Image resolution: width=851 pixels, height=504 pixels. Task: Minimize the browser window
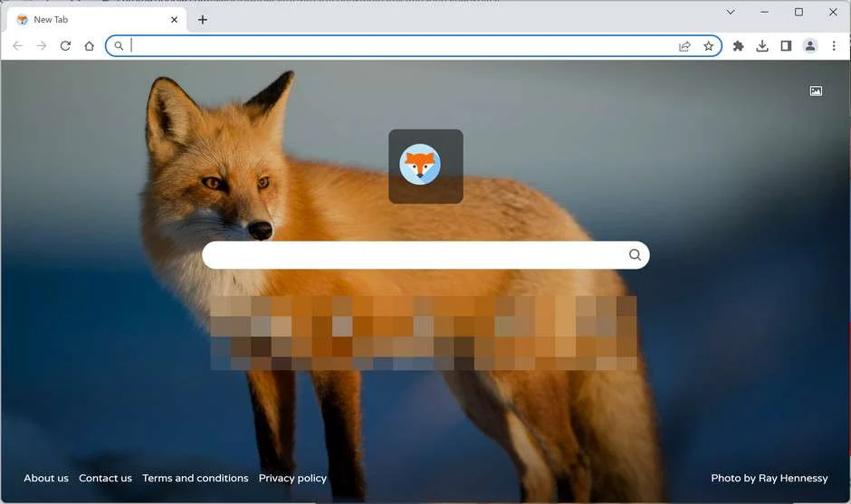pyautogui.click(x=765, y=12)
